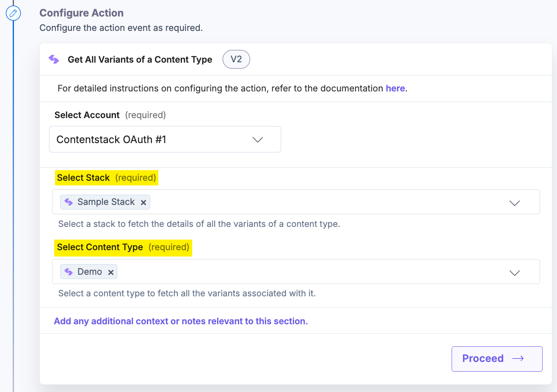Expand the Select Stack dropdown chevron
This screenshot has width=557, height=392.
tap(515, 203)
